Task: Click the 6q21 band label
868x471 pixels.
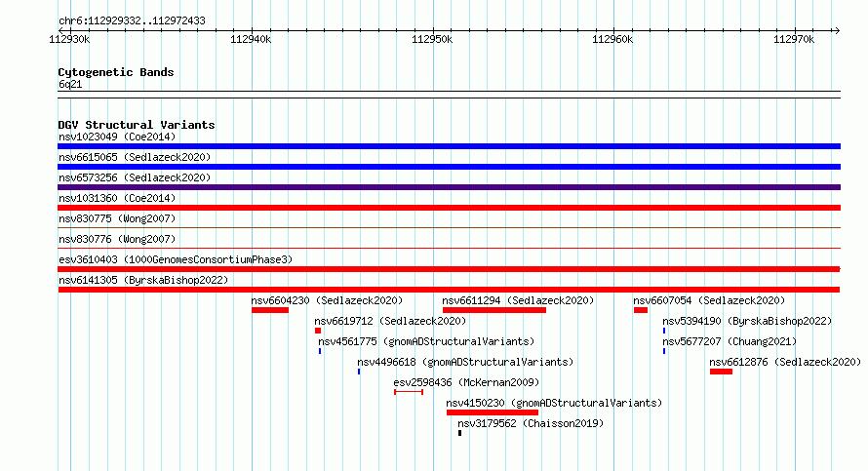Action: 70,84
